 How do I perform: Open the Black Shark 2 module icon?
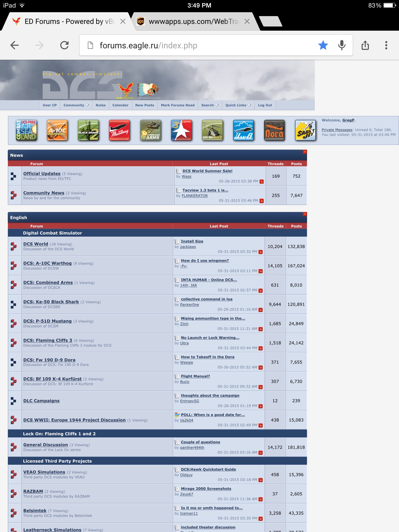tap(88, 130)
